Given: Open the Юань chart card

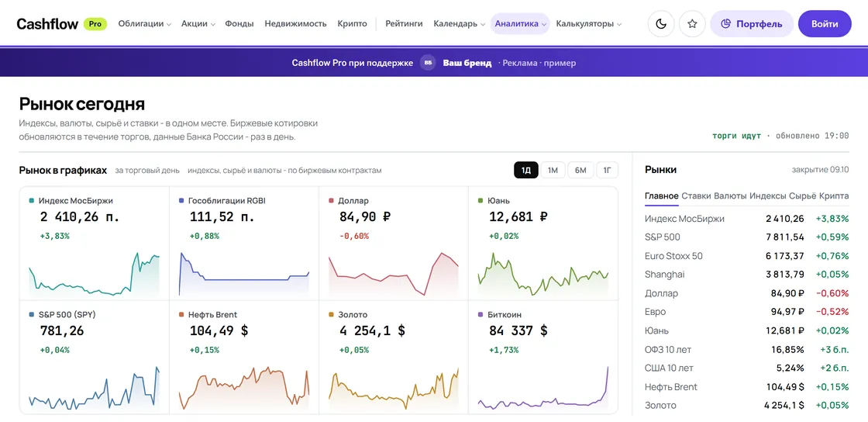Looking at the screenshot, I should 543,244.
